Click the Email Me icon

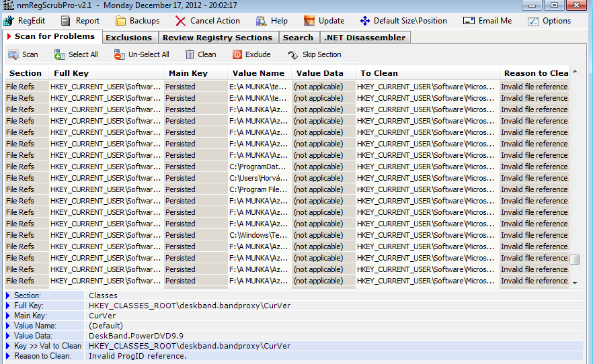(x=469, y=21)
